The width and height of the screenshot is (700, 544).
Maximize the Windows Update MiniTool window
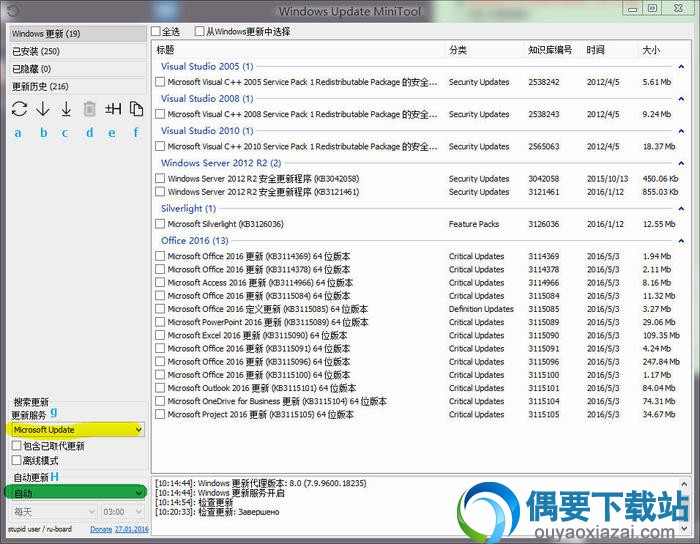(653, 8)
